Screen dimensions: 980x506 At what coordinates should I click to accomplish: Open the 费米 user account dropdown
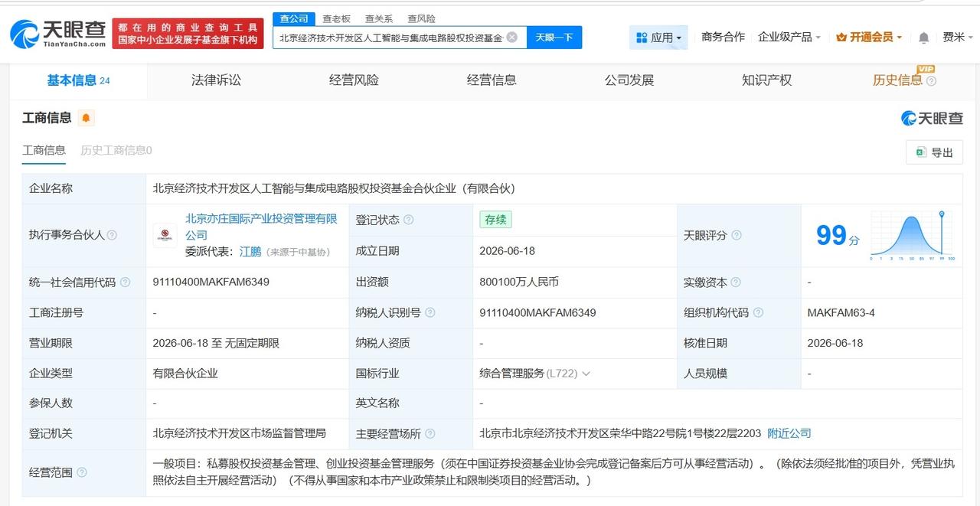coord(958,37)
